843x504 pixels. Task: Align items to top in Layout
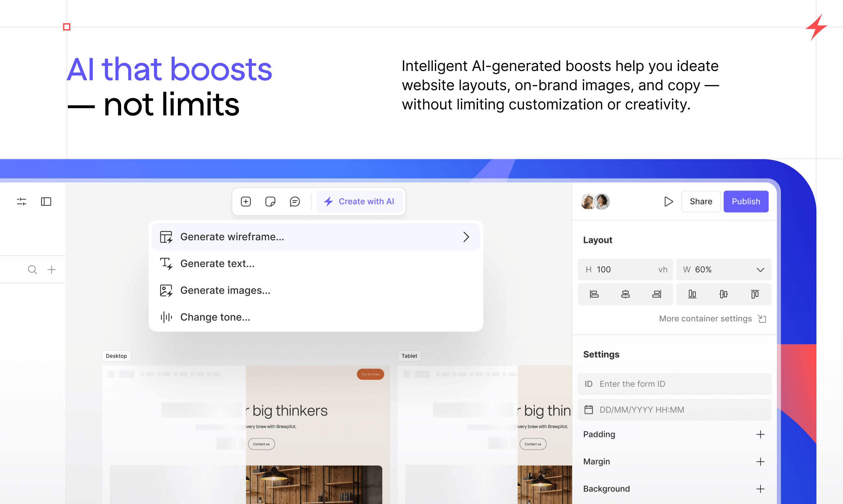click(755, 294)
